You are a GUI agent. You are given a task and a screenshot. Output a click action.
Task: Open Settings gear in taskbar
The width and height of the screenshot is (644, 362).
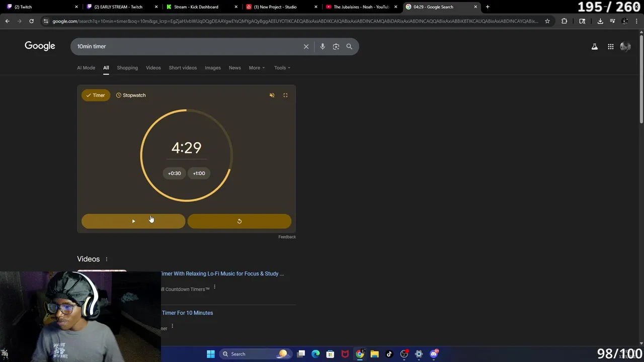click(419, 354)
